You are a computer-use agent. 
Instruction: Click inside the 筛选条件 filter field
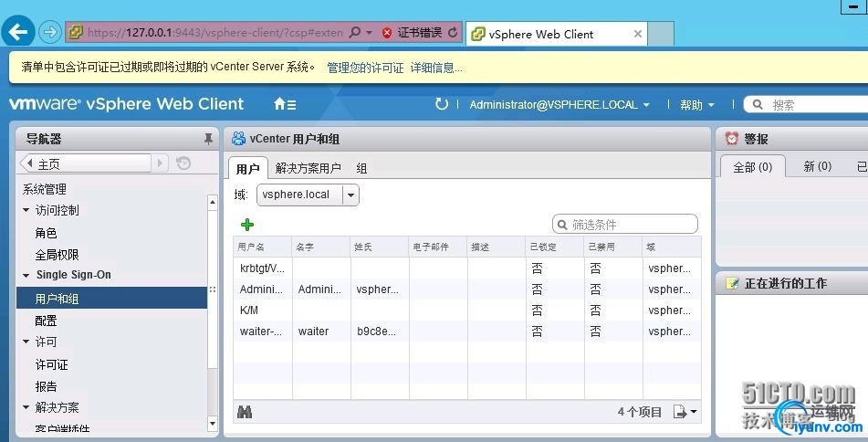tap(625, 225)
